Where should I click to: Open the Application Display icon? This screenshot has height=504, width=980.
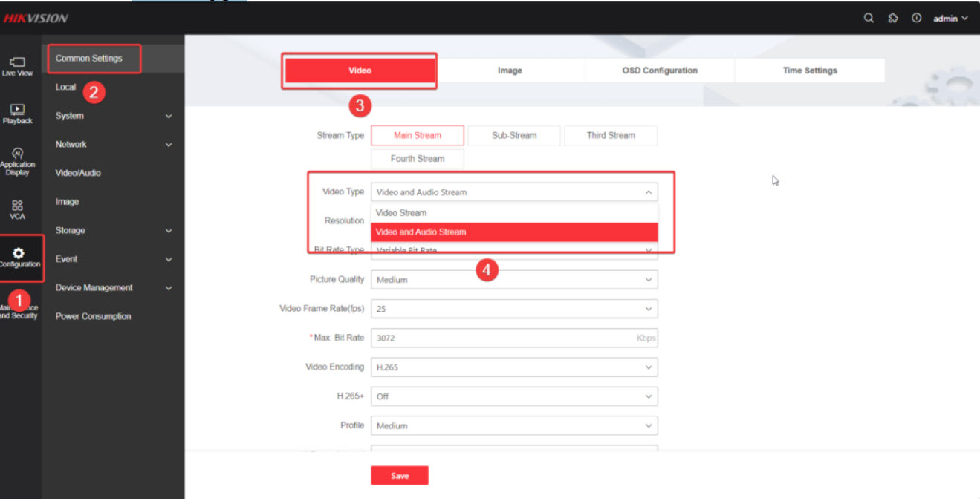[x=18, y=160]
